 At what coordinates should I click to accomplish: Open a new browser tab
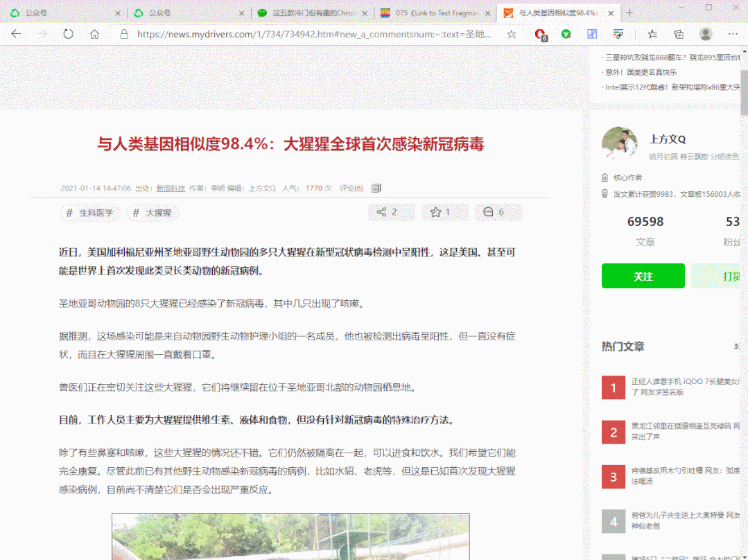pyautogui.click(x=629, y=13)
